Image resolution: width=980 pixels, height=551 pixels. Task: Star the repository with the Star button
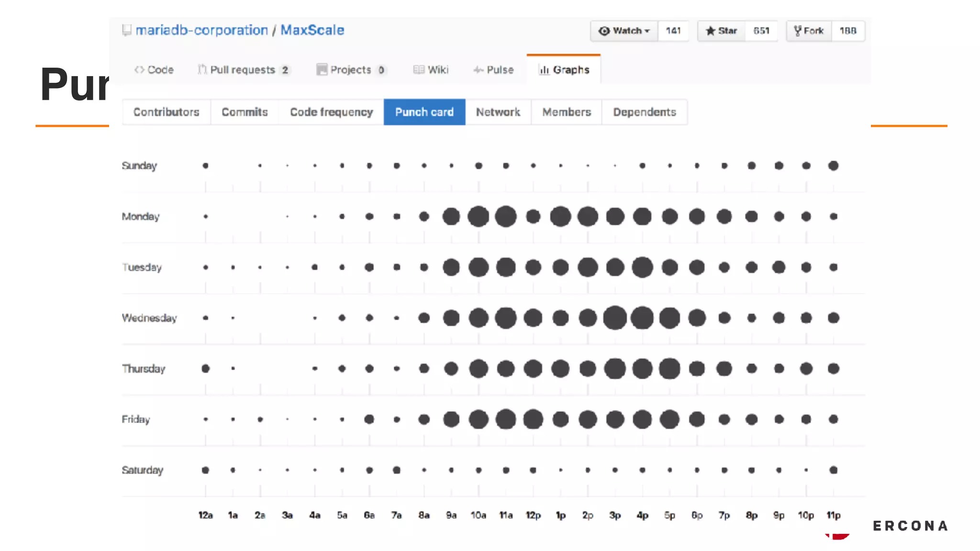click(x=721, y=31)
